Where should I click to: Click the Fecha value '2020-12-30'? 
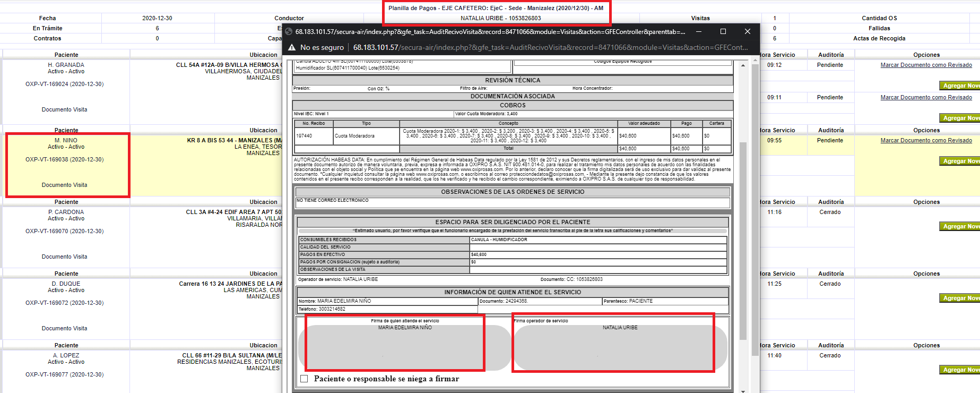157,18
